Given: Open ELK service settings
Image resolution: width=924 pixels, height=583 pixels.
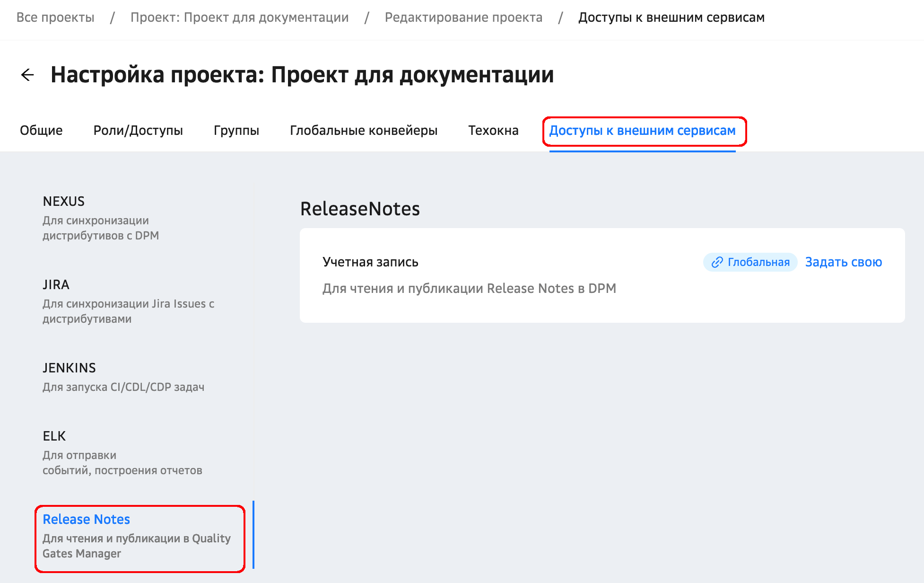Looking at the screenshot, I should point(122,452).
